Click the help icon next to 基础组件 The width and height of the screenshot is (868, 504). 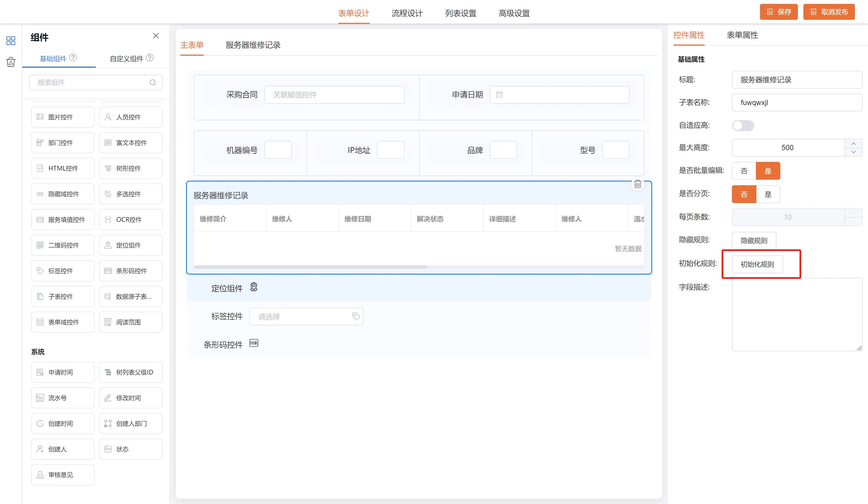73,58
